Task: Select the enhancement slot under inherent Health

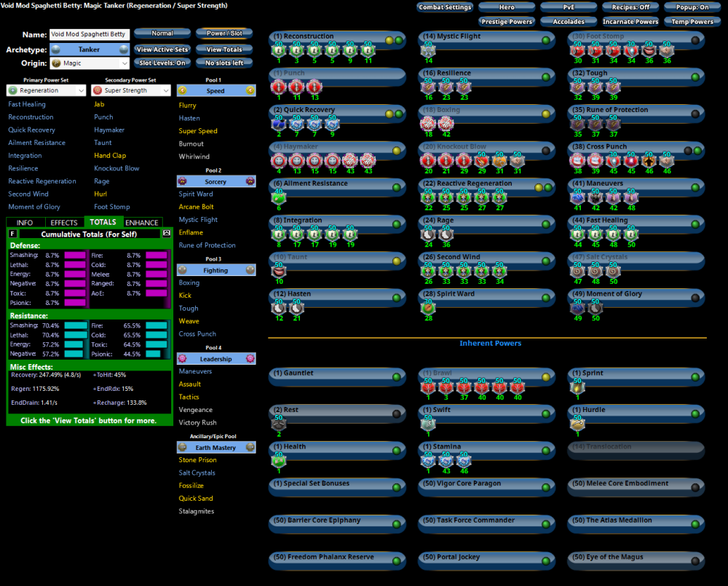Action: pyautogui.click(x=278, y=461)
